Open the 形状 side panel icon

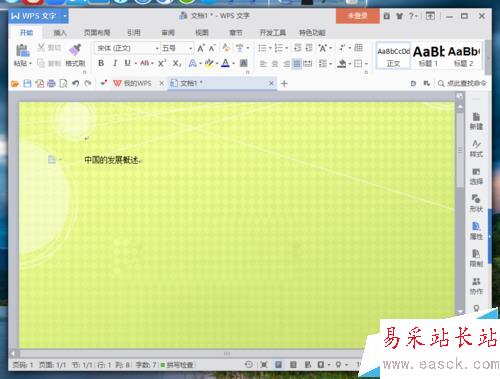(x=476, y=203)
